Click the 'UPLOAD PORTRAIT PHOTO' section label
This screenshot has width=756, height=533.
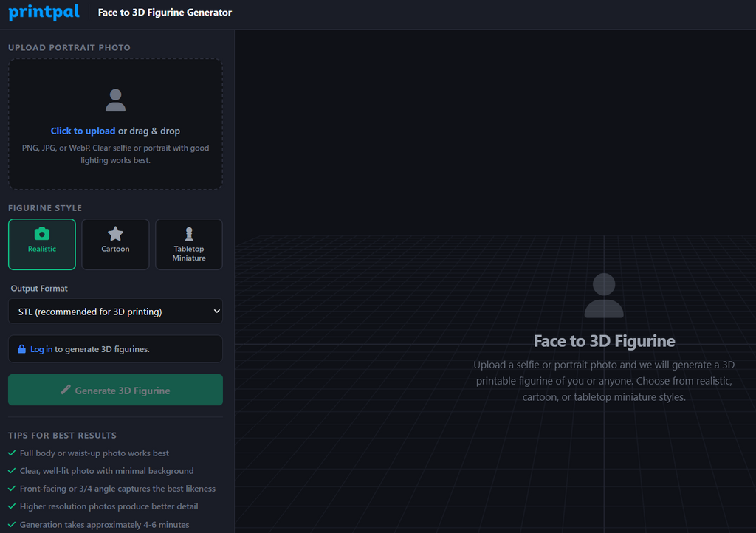tap(69, 48)
